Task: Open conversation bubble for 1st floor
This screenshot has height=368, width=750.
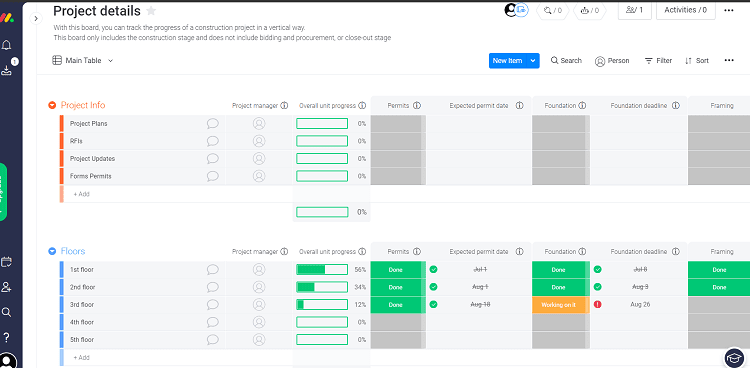Action: pyautogui.click(x=212, y=269)
